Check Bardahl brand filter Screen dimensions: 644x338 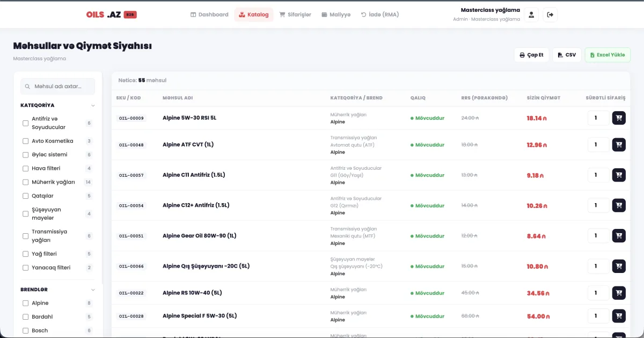pos(25,317)
